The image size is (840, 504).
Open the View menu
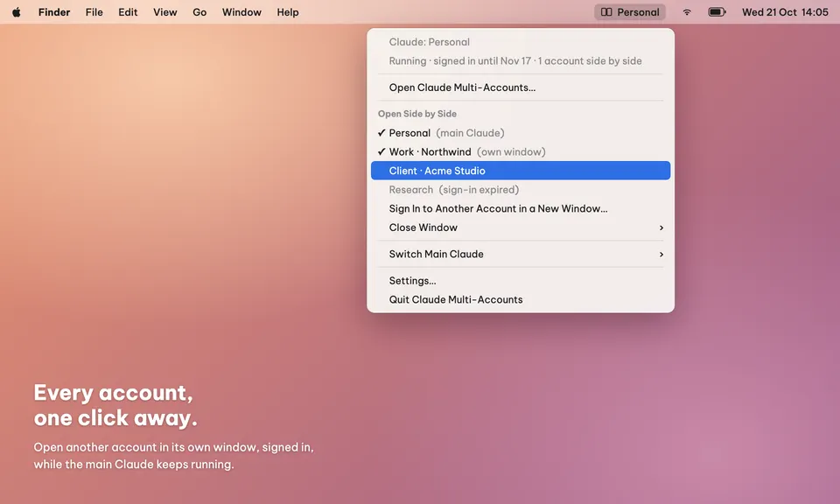pyautogui.click(x=165, y=11)
